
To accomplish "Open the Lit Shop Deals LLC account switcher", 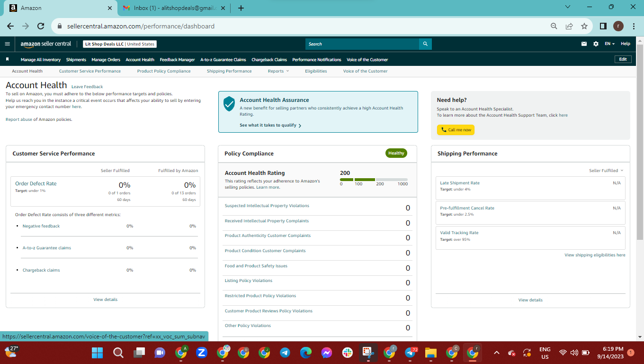I will 119,44.
